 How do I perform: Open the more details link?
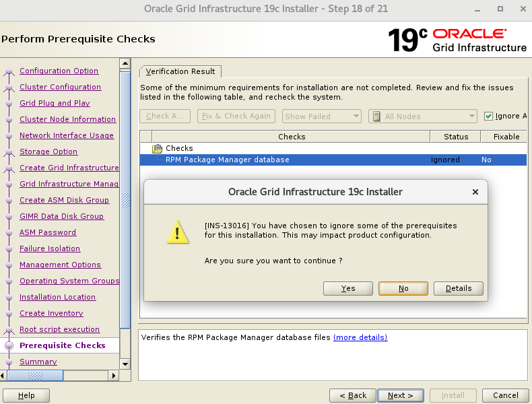click(x=360, y=337)
